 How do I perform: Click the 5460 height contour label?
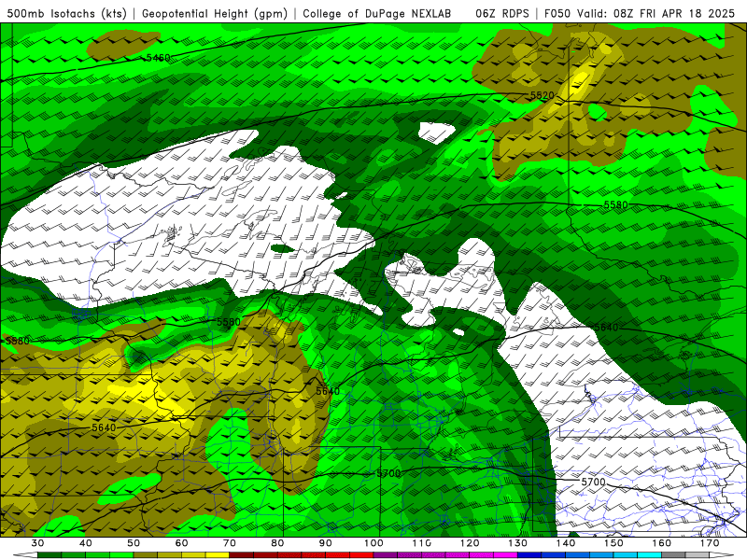[158, 58]
